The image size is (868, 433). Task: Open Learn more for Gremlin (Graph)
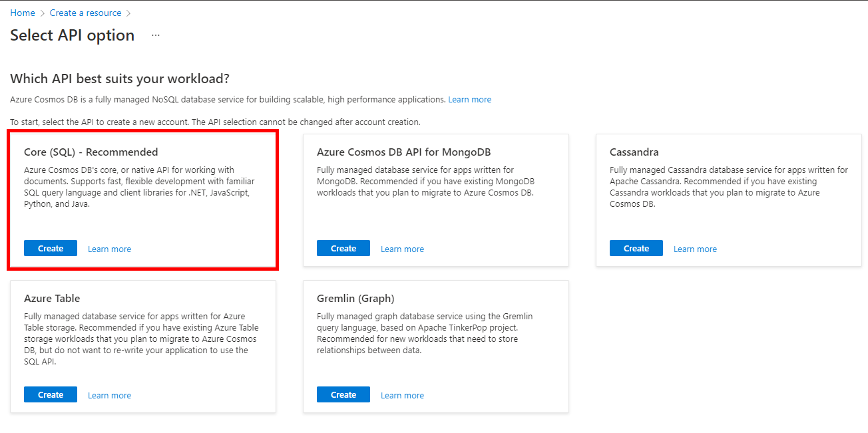tap(402, 394)
